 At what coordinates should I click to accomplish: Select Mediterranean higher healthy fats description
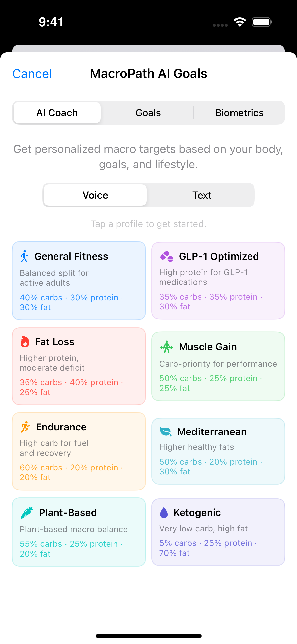coord(196,447)
